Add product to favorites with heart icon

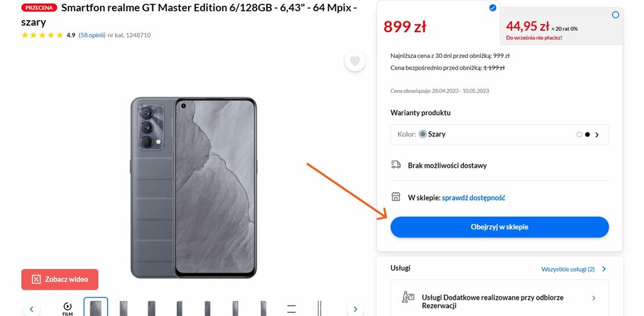[355, 62]
